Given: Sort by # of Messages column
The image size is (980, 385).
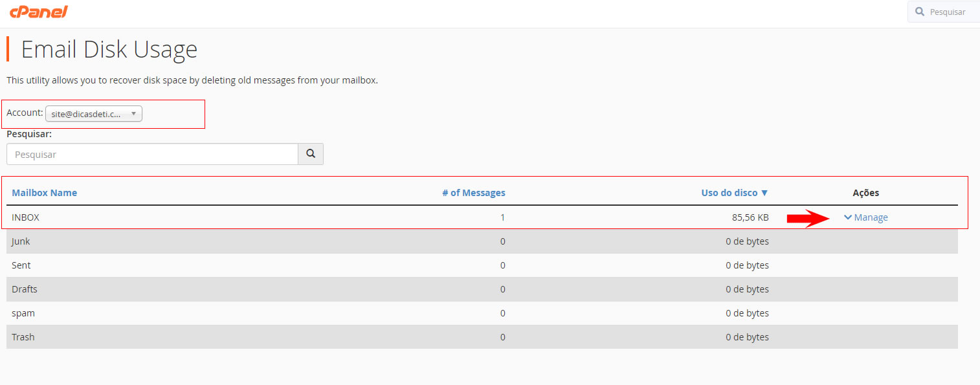Looking at the screenshot, I should [x=473, y=193].
